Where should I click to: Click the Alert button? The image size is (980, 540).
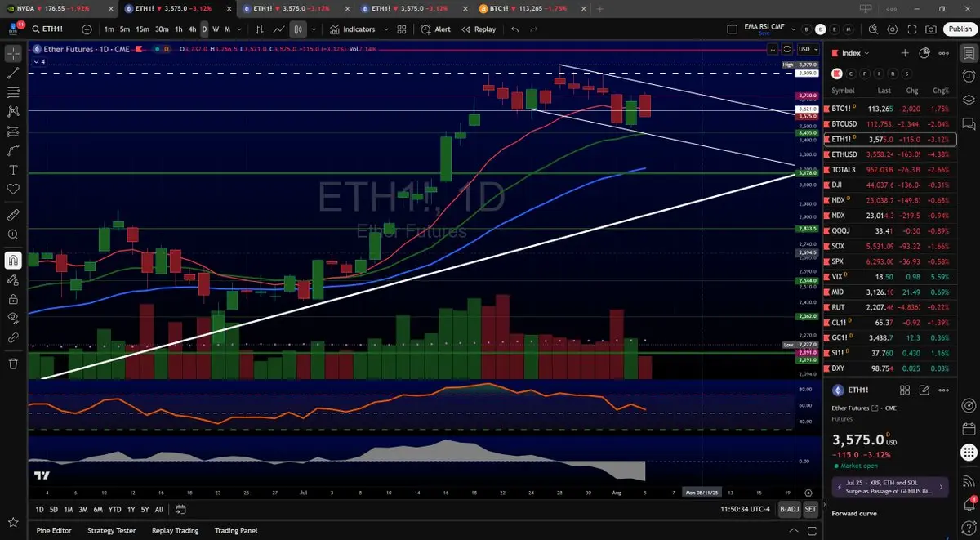(435, 29)
